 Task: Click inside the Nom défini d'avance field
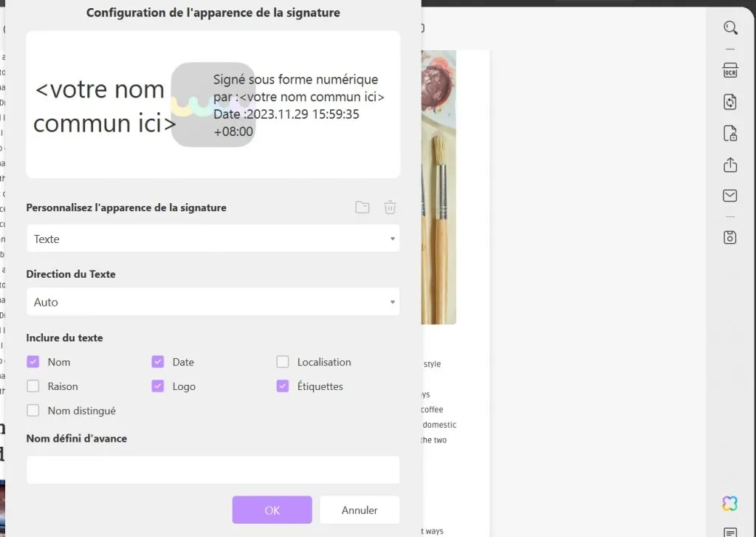tap(213, 470)
